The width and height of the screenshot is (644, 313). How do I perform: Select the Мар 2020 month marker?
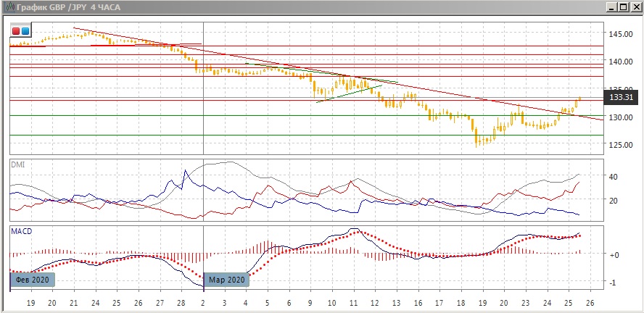tap(227, 279)
